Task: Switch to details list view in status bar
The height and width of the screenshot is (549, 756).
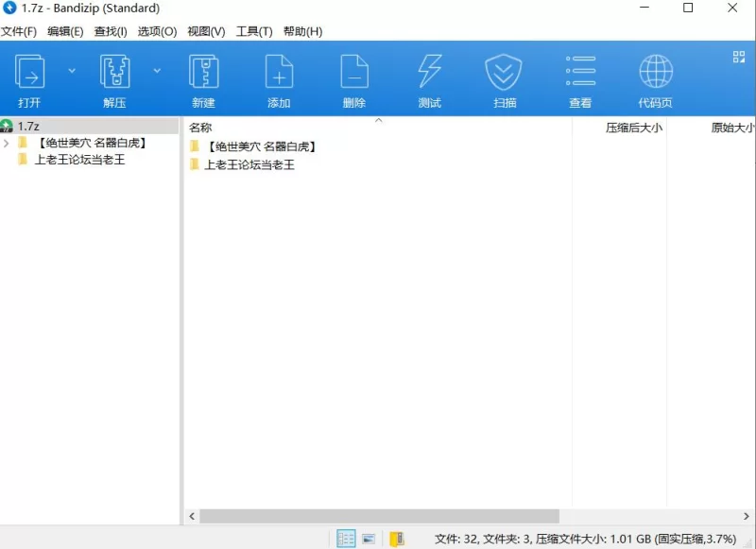Action: coord(346,539)
